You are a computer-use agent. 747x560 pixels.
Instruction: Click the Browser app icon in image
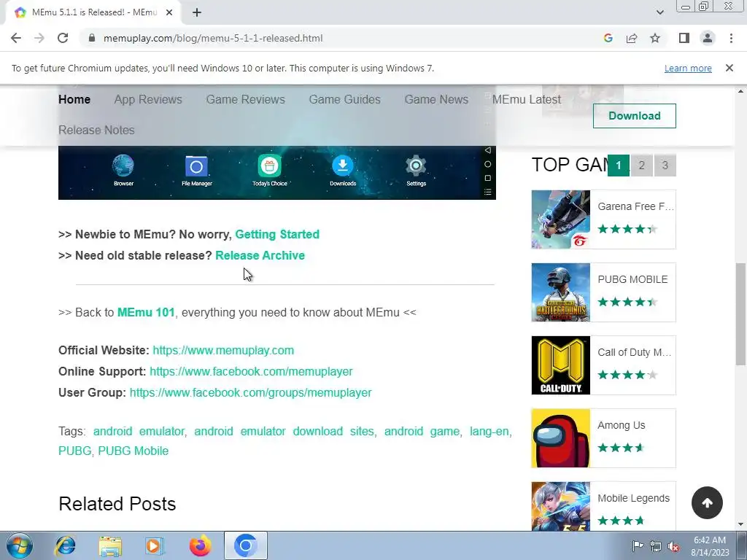click(123, 170)
